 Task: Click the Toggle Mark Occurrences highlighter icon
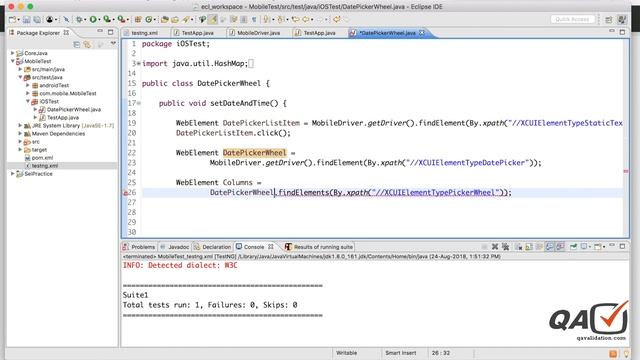(213, 19)
